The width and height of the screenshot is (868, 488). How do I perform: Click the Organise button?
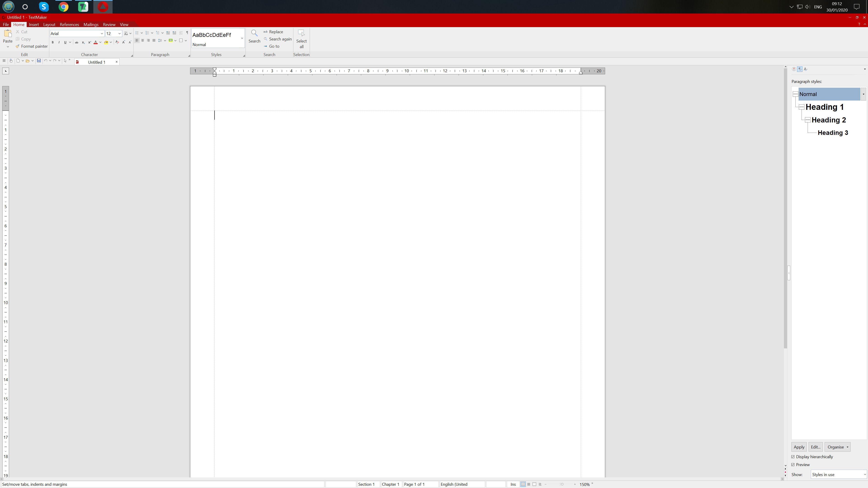[837, 447]
